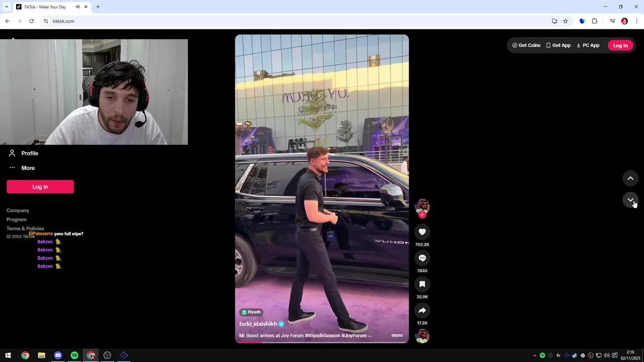Viewport: 644px width, 362px height.
Task: Click the Steam icon in system tray
Action: 574,355
